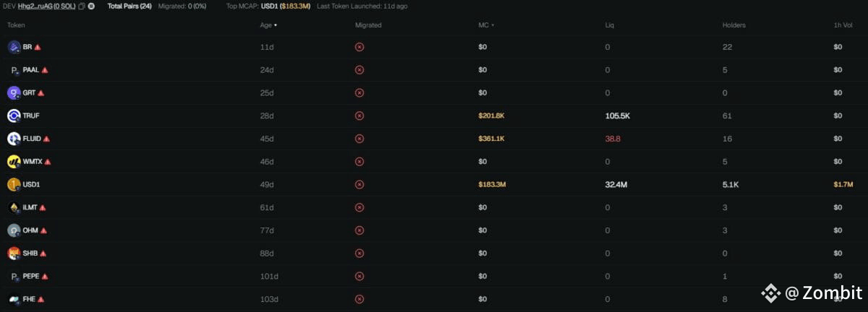Select the Total Pairs (24) label

[129, 6]
